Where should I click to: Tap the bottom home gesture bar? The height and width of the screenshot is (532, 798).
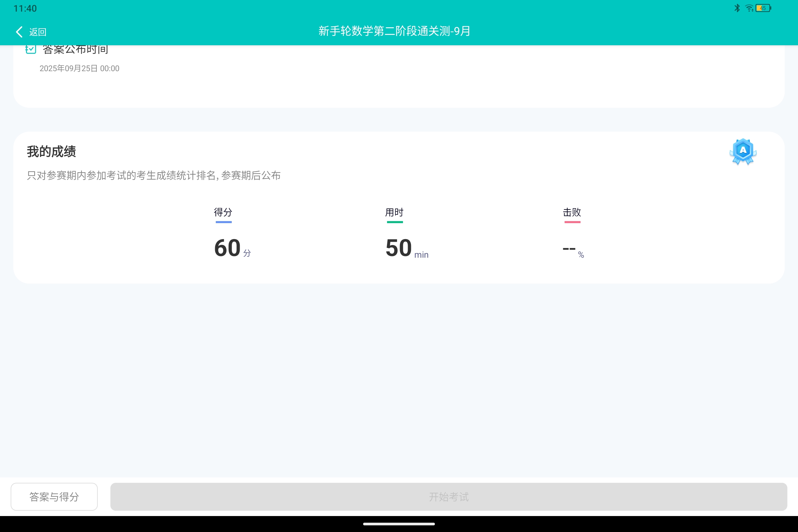[x=399, y=524]
